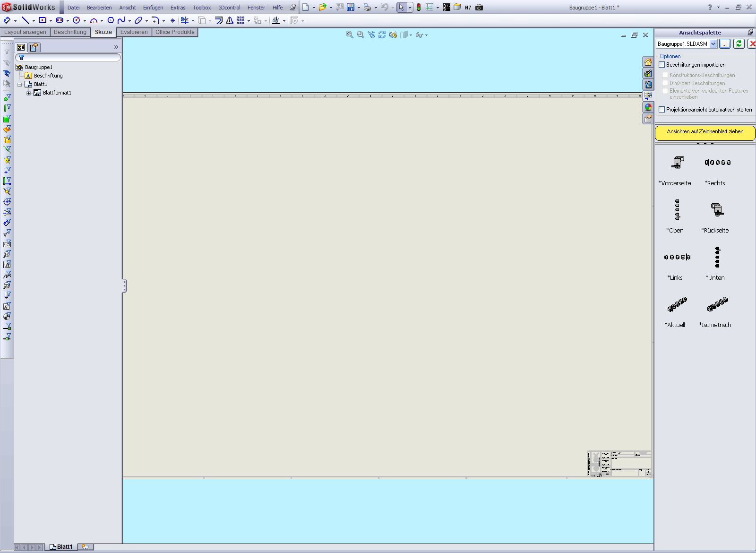Click the H7 fit tolerance icon
This screenshot has height=553, width=756.
click(x=468, y=8)
